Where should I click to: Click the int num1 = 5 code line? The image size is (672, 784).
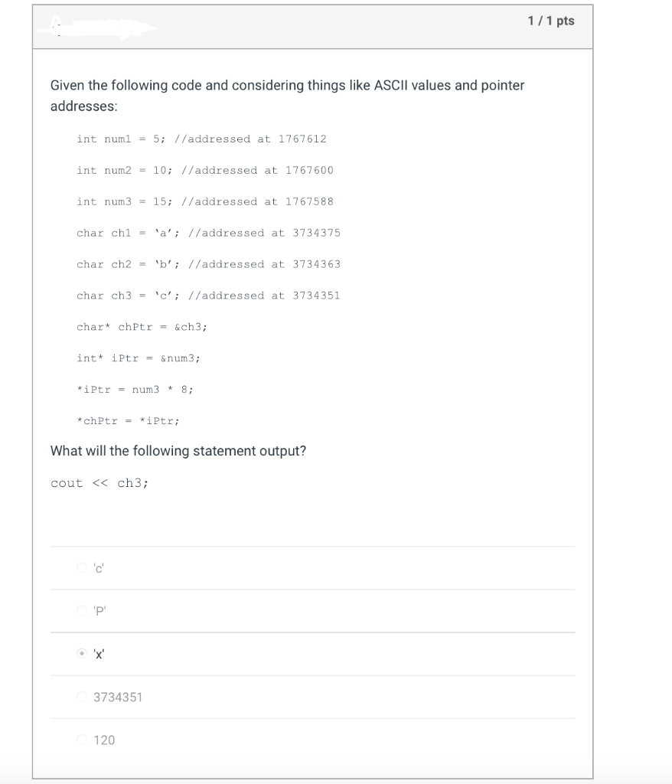click(x=202, y=139)
